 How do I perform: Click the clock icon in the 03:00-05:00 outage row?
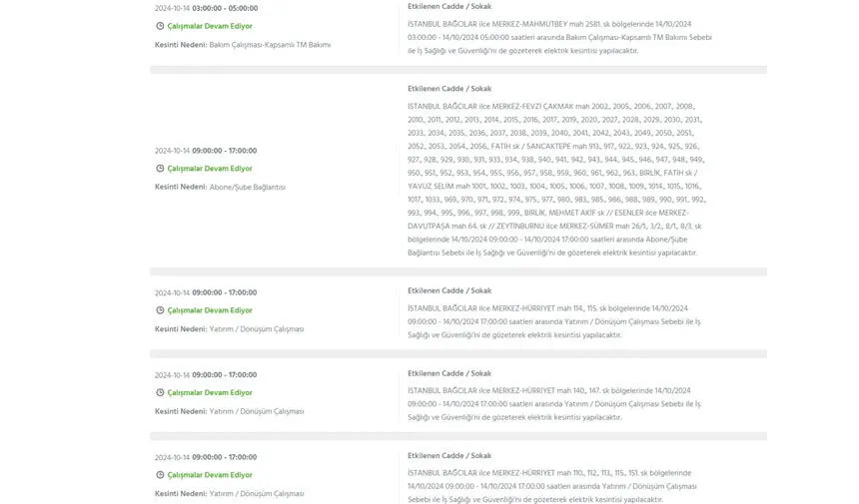tap(160, 26)
